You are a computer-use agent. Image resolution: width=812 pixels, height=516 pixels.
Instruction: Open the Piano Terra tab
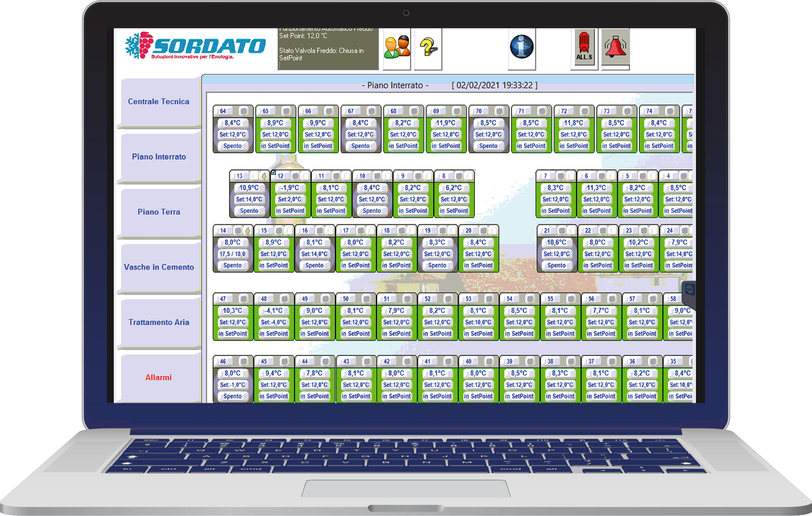tap(158, 212)
